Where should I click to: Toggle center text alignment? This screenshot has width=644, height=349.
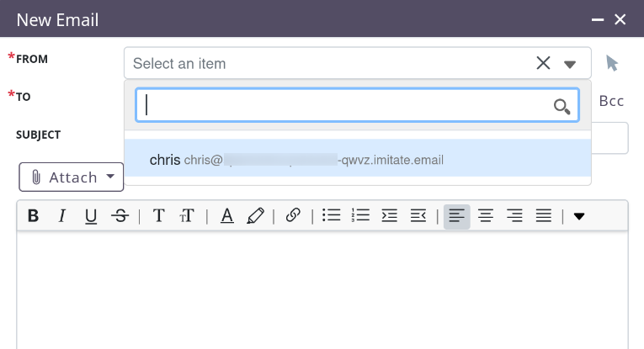click(x=486, y=216)
